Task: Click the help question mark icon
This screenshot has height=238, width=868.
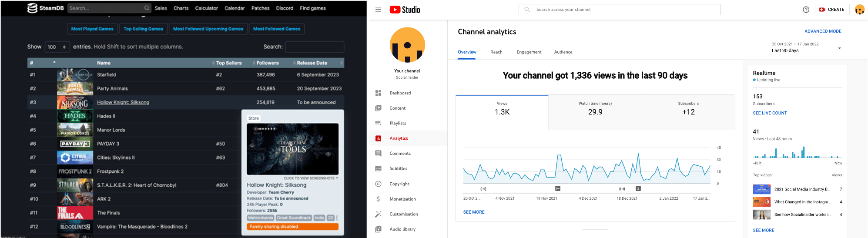Action: (x=806, y=10)
